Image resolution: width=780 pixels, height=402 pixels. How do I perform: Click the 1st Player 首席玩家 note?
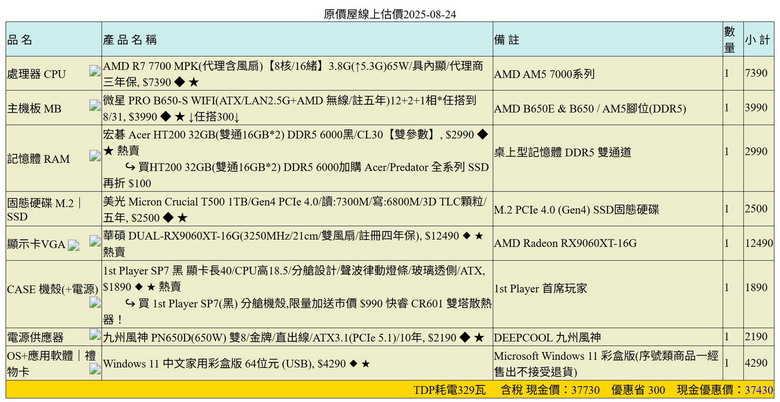tap(541, 289)
